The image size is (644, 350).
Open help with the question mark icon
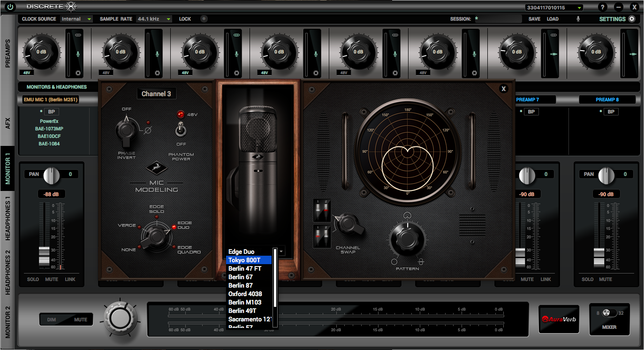[603, 7]
